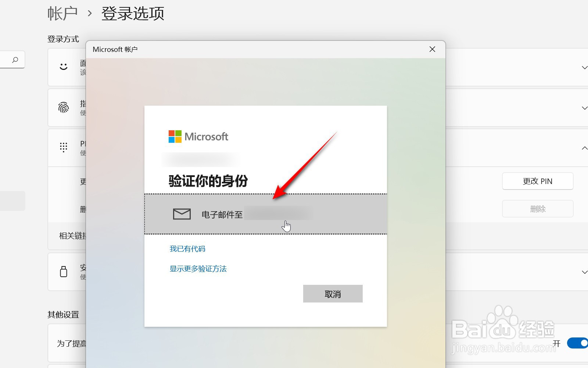The height and width of the screenshot is (368, 588).
Task: Expand the security key row chevron
Action: point(584,272)
